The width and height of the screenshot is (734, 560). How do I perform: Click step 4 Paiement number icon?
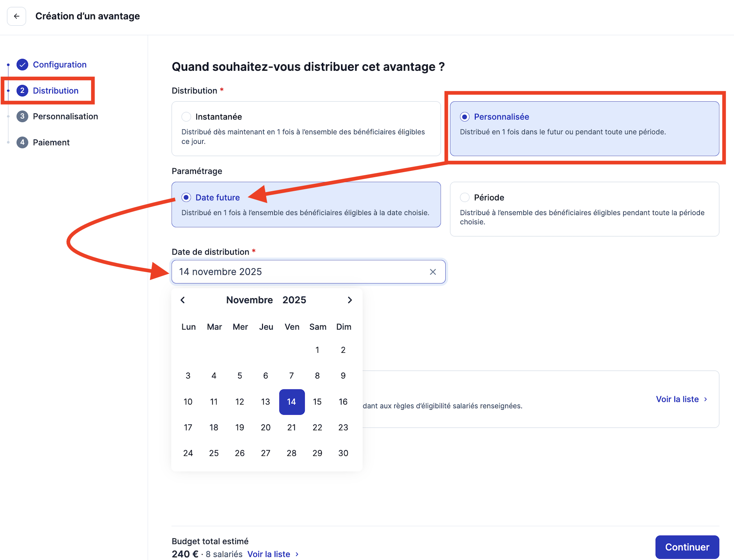click(23, 143)
